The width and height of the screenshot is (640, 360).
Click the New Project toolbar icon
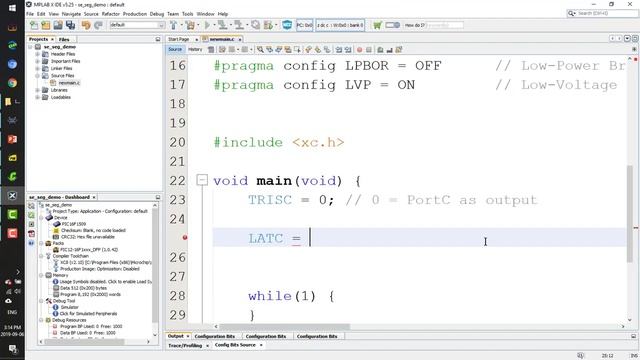46,25
